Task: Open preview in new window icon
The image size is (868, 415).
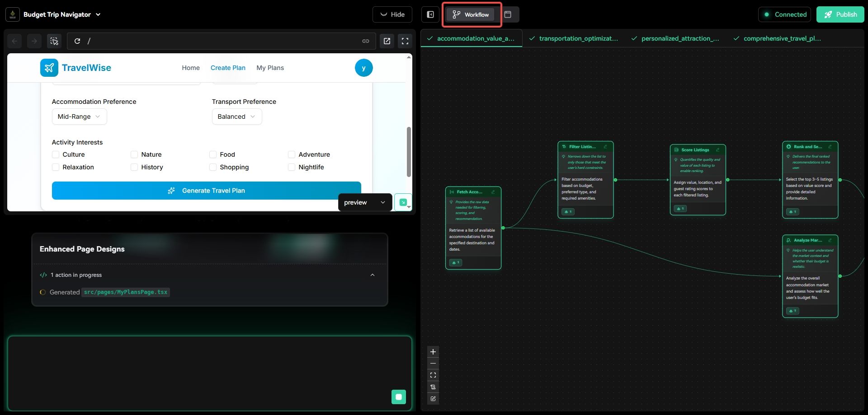Action: click(x=387, y=41)
